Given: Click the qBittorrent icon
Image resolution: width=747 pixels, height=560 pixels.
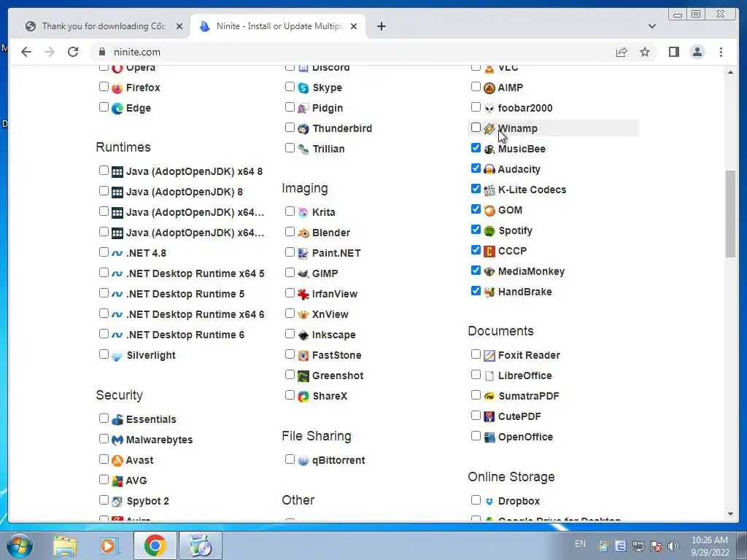Looking at the screenshot, I should [x=303, y=461].
